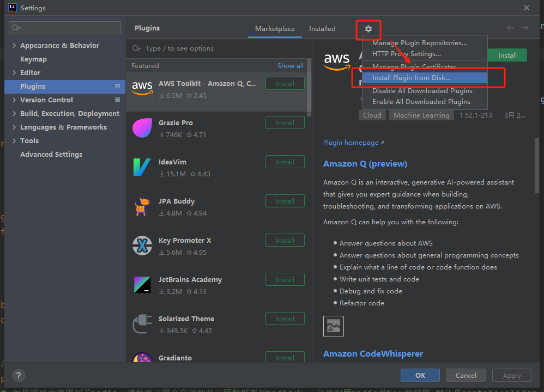
Task: Click the plugin list vertical scrollbar
Action: point(309,88)
